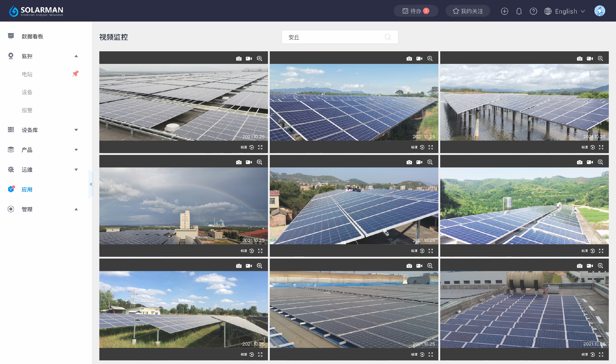Viewport: 616px width, 364px height.
Task: Zoom in on green hills feed
Action: [600, 162]
